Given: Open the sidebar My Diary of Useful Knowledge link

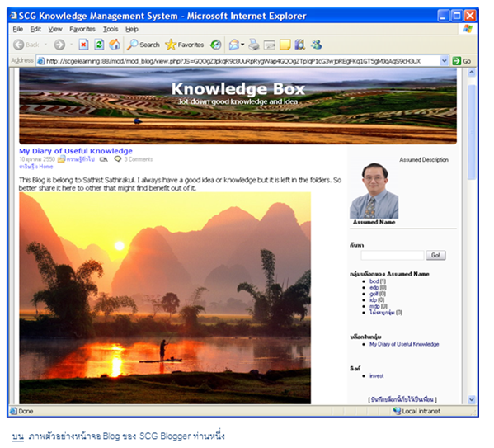Looking at the screenshot, I should pyautogui.click(x=404, y=344).
